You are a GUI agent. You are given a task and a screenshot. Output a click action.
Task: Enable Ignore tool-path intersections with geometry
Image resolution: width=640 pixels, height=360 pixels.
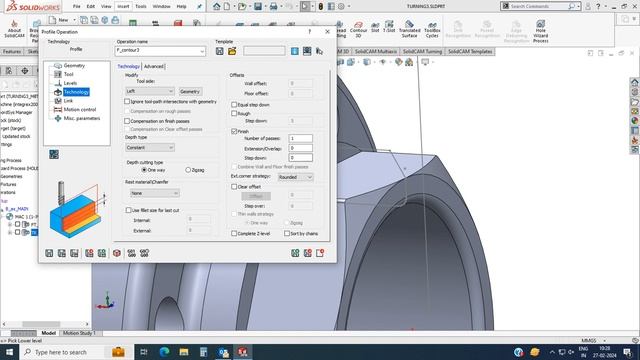[127, 101]
